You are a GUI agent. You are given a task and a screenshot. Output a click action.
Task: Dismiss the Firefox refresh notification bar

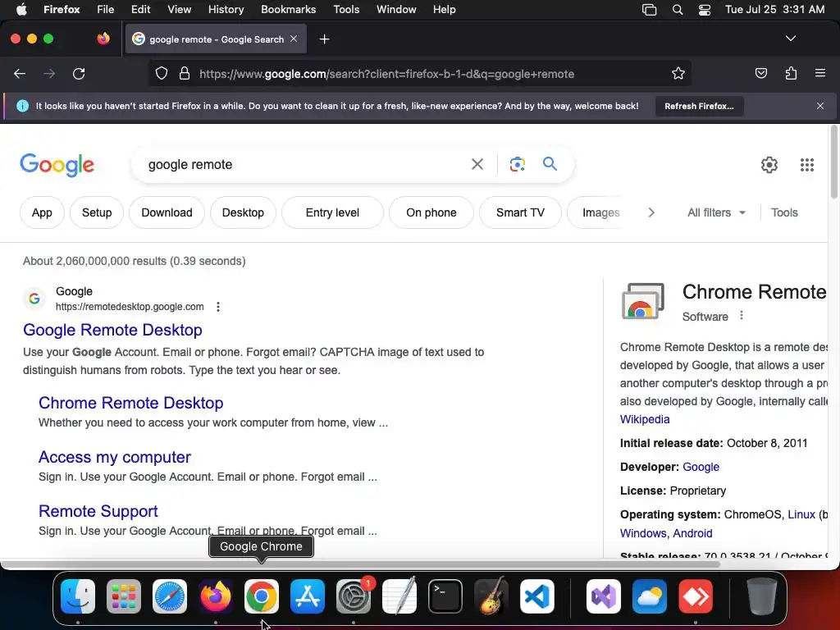(819, 106)
